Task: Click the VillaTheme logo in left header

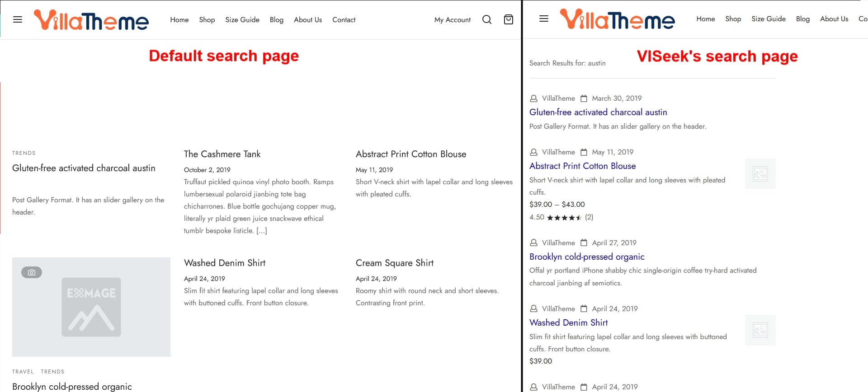Action: click(91, 20)
